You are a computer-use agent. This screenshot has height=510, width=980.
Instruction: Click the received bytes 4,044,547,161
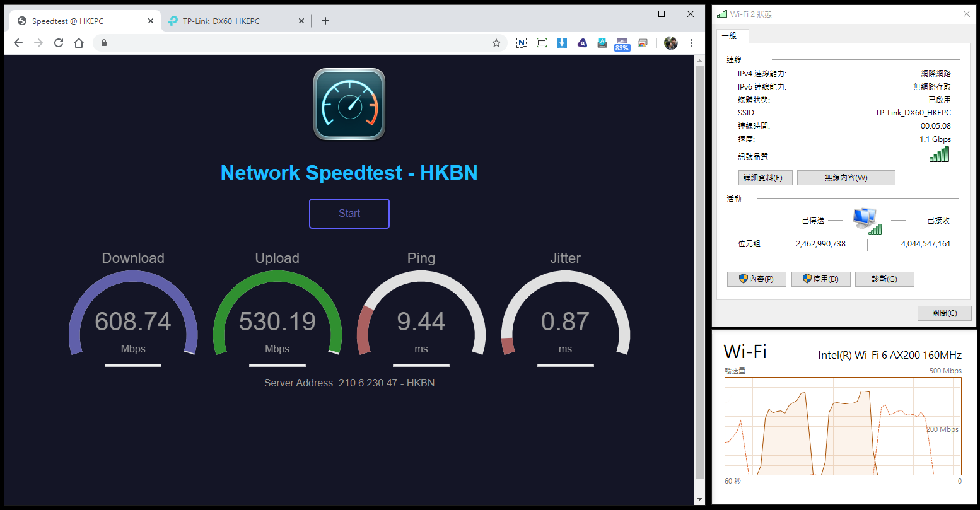[x=926, y=244]
